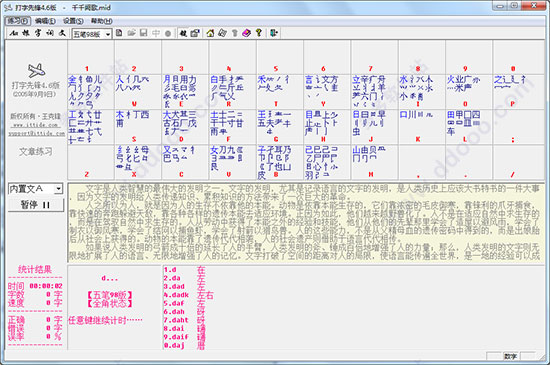Click the K key radical cell
The width and height of the screenshot is (550, 365).
pos(422,127)
